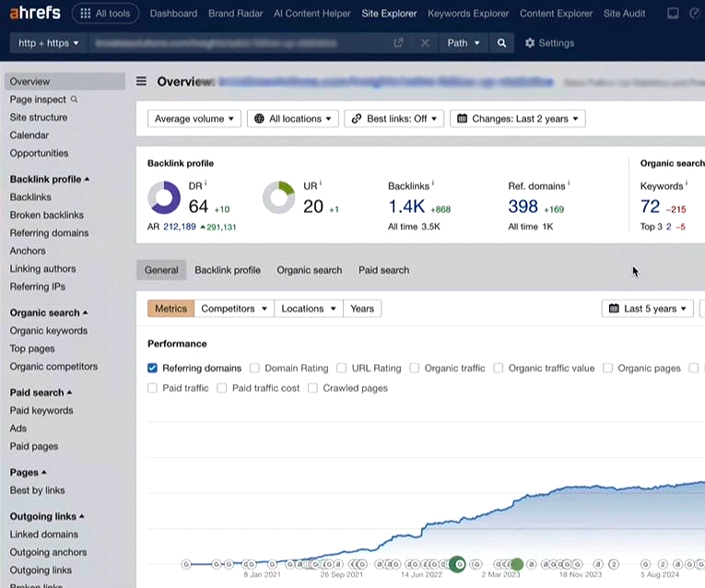Toggle the hamburger sidebar menu icon
This screenshot has width=705, height=588.
pos(142,81)
